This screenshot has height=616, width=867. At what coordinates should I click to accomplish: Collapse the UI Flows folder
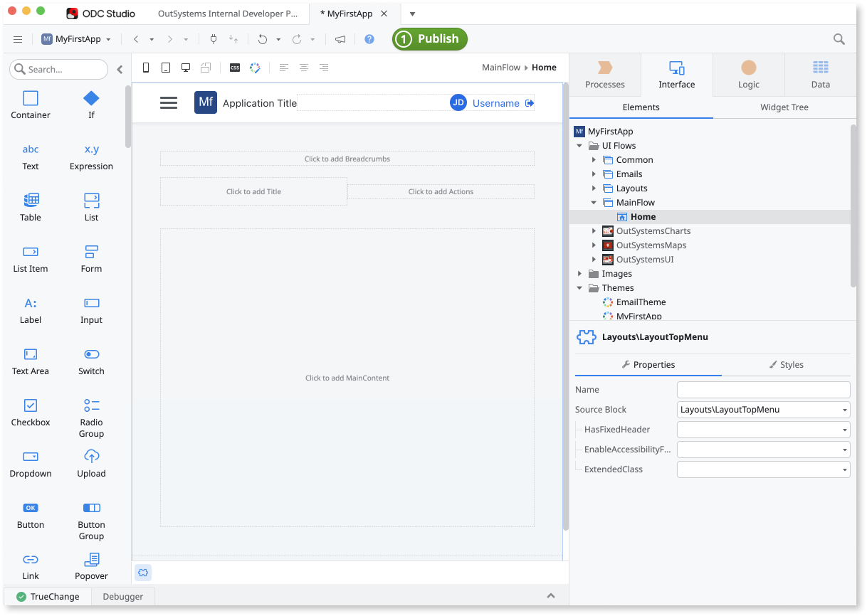tap(579, 145)
